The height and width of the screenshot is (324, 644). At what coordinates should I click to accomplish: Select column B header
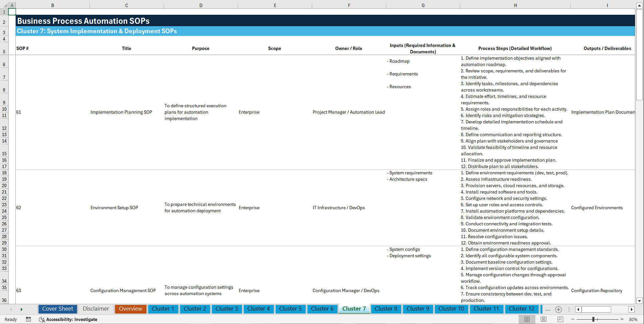pyautogui.click(x=53, y=5)
